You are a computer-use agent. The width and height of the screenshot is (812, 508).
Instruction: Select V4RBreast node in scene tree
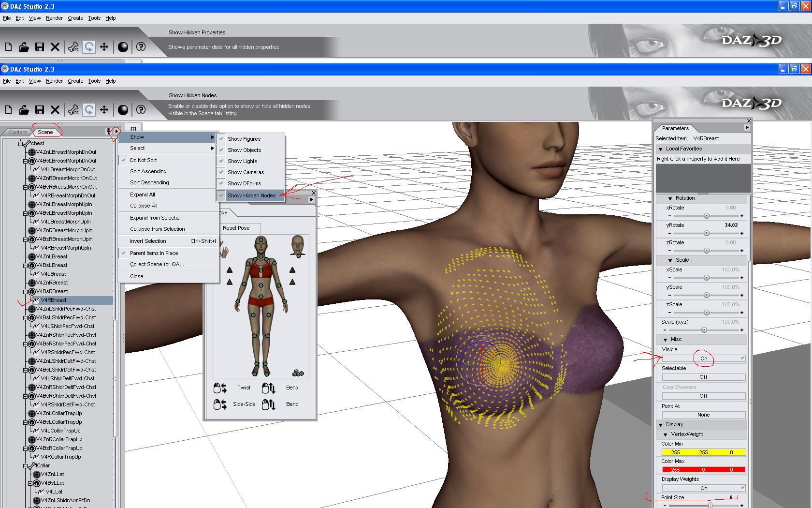54,300
